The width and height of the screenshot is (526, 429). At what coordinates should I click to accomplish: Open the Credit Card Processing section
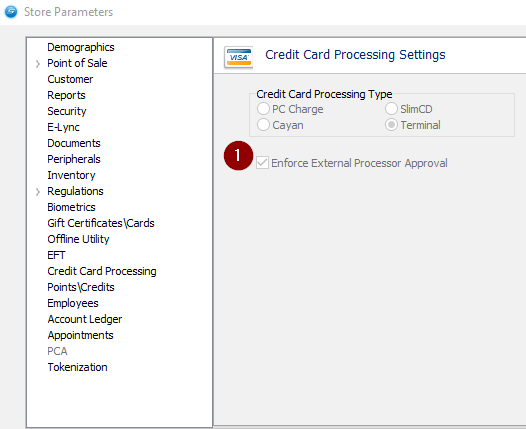click(x=102, y=271)
